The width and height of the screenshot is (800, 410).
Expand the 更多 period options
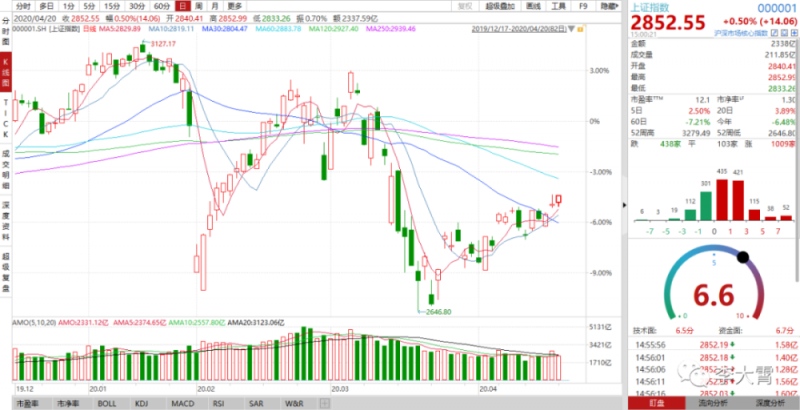click(235, 6)
